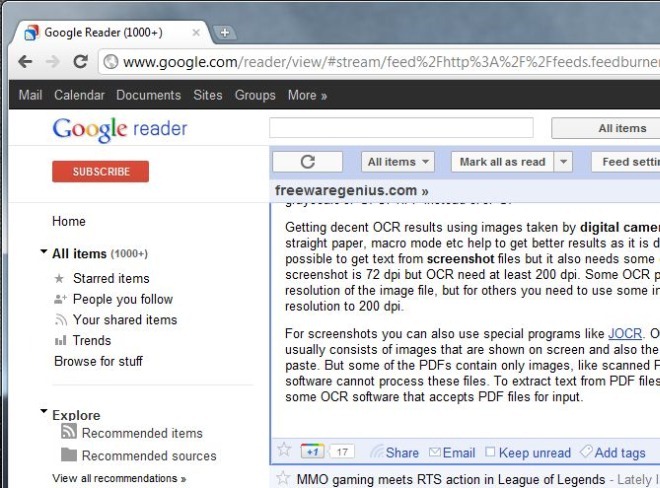Expand the More » menu in Google bar
660x488 pixels.
307,95
